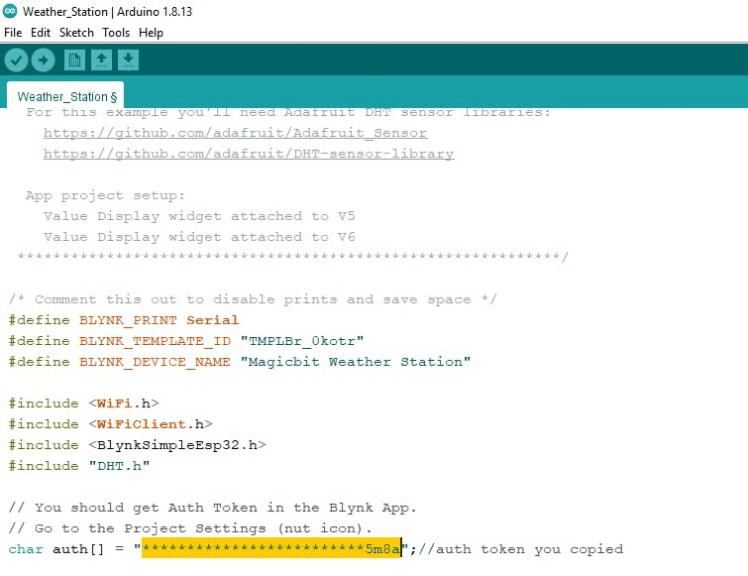
Task: Open the File menu
Action: (13, 32)
